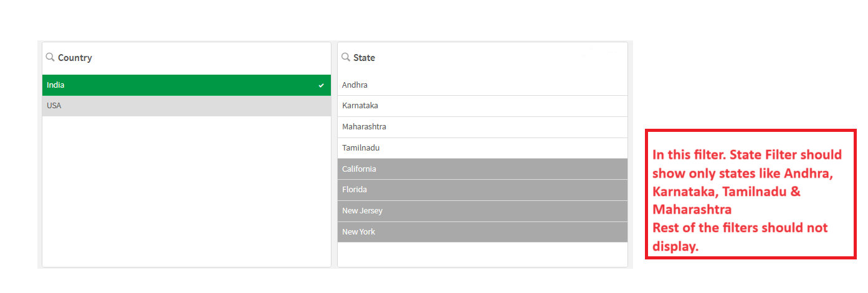Deselect India in the Country list
Image resolution: width=868 pixels, height=293 pixels.
click(186, 85)
